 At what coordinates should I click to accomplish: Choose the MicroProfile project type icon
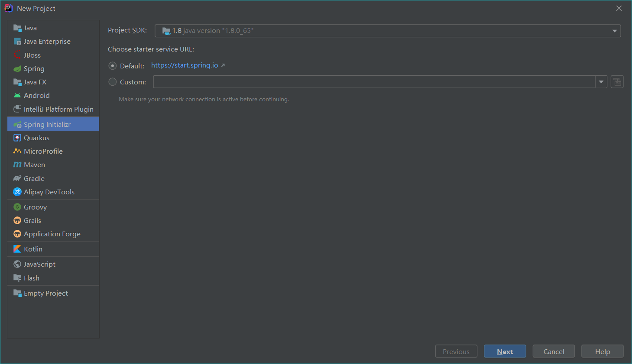tap(18, 151)
